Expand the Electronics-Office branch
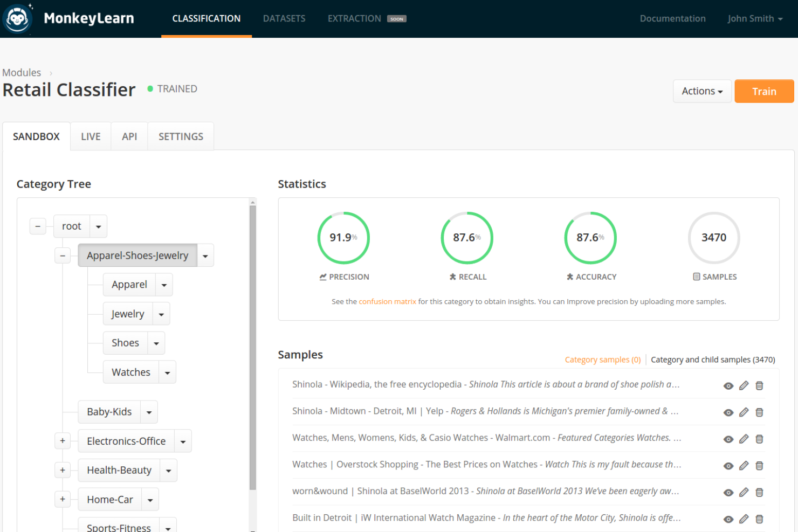The height and width of the screenshot is (532, 798). coord(63,441)
